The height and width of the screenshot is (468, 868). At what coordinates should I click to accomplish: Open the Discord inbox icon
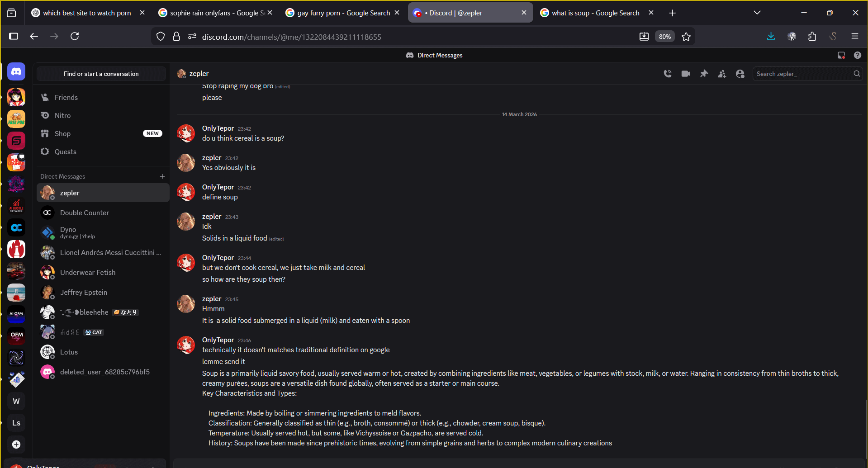[841, 55]
